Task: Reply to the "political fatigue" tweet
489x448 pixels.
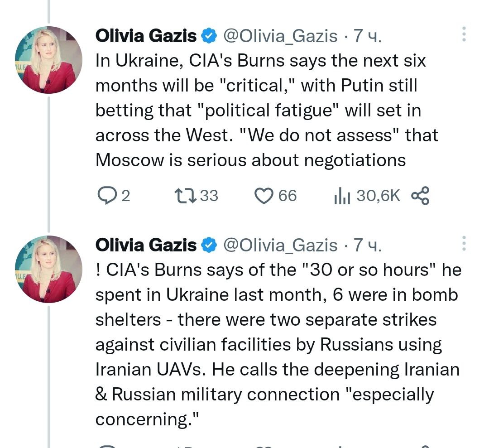Action: (107, 196)
